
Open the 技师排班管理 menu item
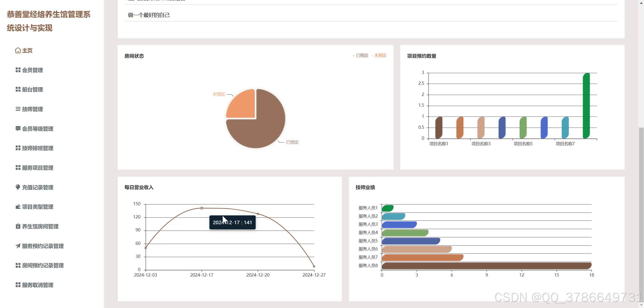tap(37, 148)
